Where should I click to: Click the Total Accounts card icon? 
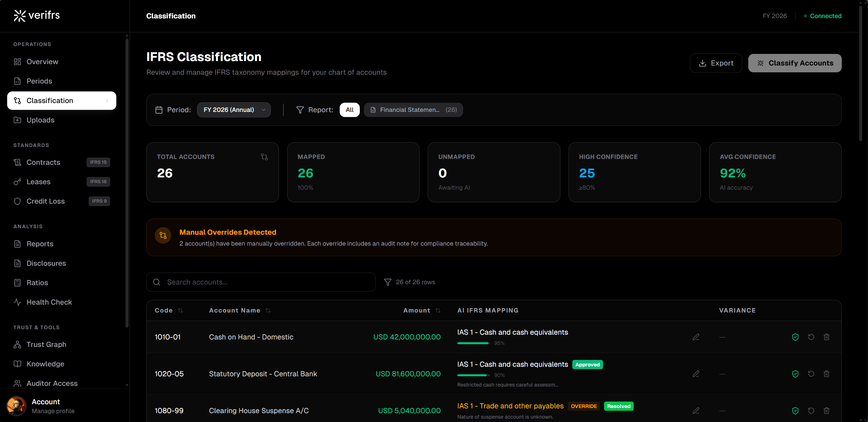264,157
